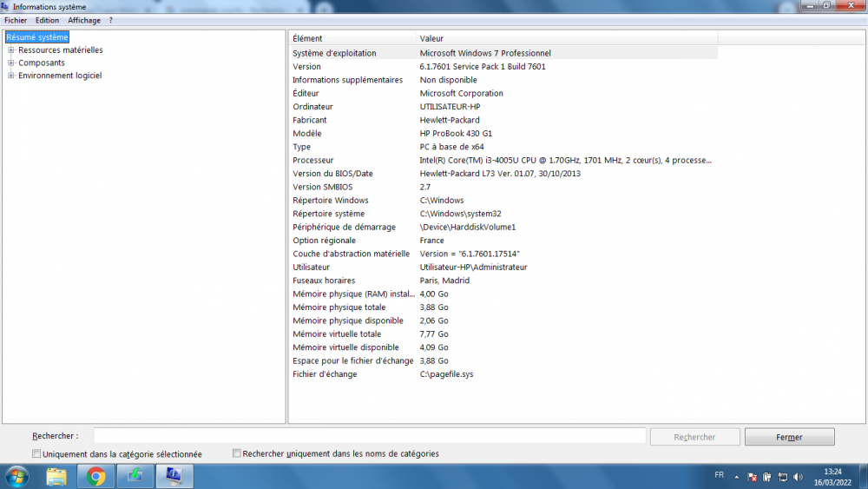Select Utilisateur-HP\Administrateur value
Screen dimensions: 868x489
click(x=473, y=267)
